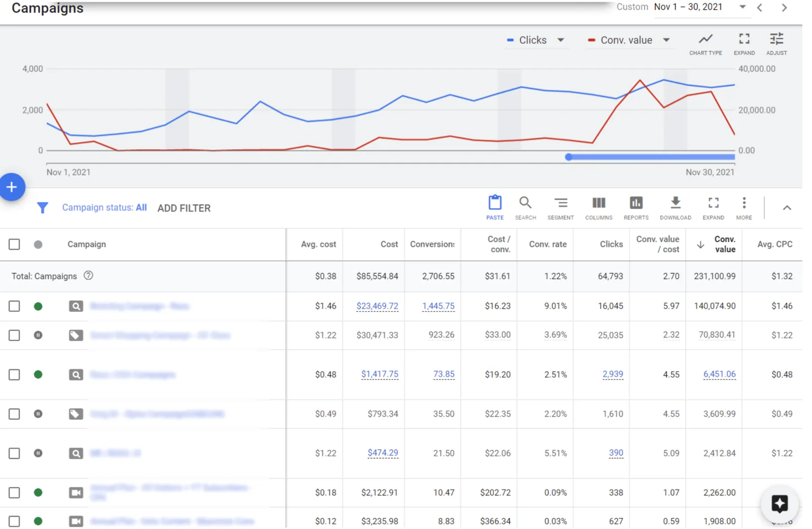Screen dimensions: 812x529
Task: Sort by the Avg. CPC column header
Action: click(x=774, y=244)
